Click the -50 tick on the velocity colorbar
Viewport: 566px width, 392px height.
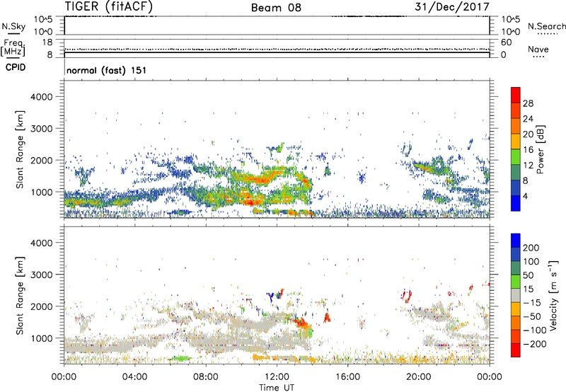(x=532, y=316)
